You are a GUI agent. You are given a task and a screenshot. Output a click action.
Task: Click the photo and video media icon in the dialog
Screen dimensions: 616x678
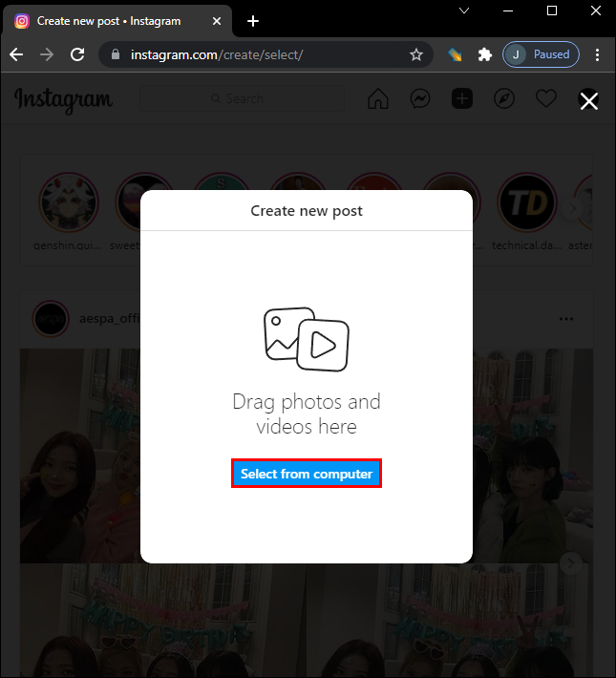point(307,339)
